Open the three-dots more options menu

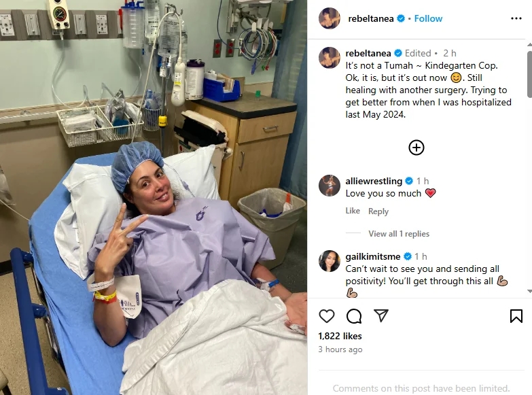click(x=516, y=18)
